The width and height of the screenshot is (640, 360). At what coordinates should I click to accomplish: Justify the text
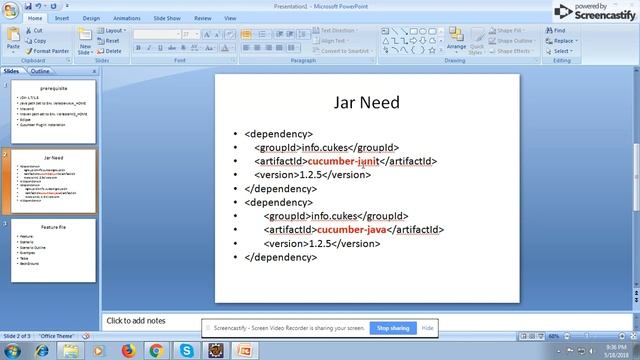pos(279,48)
